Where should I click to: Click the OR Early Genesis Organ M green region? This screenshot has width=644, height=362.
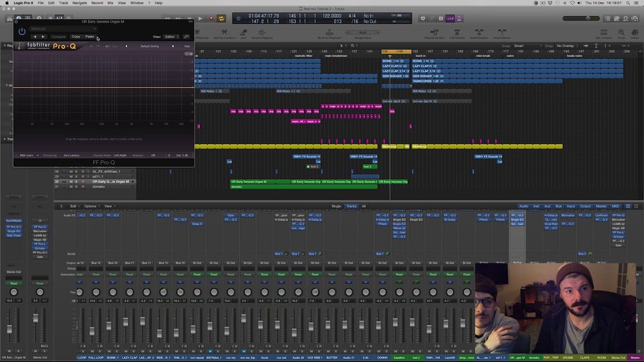[x=260, y=182]
